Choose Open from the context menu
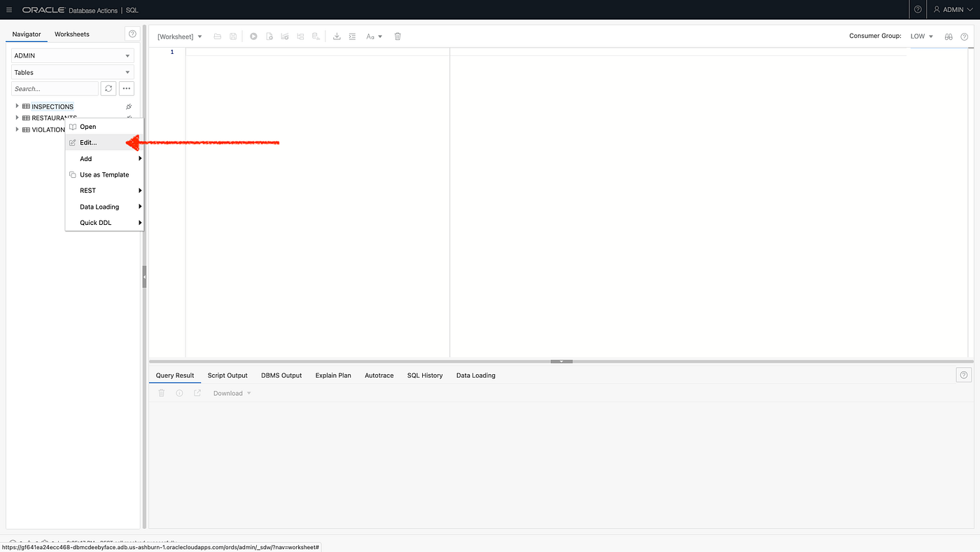Viewport: 980px width, 552px height. (104, 127)
